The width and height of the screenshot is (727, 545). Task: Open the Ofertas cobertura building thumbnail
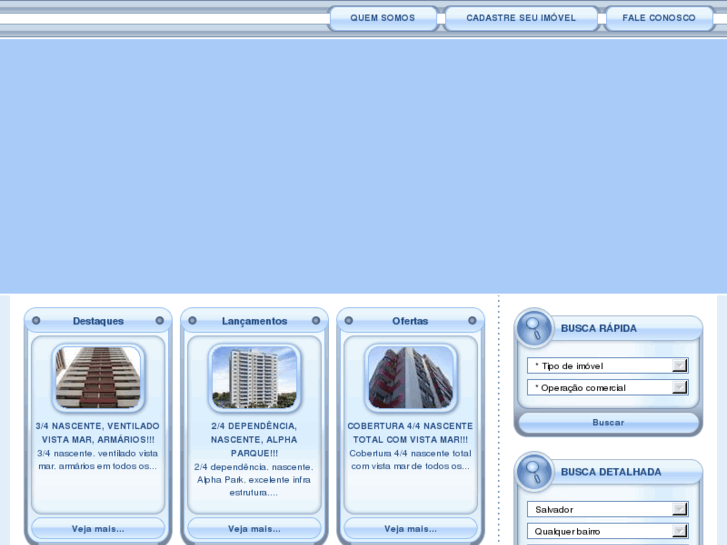click(410, 378)
